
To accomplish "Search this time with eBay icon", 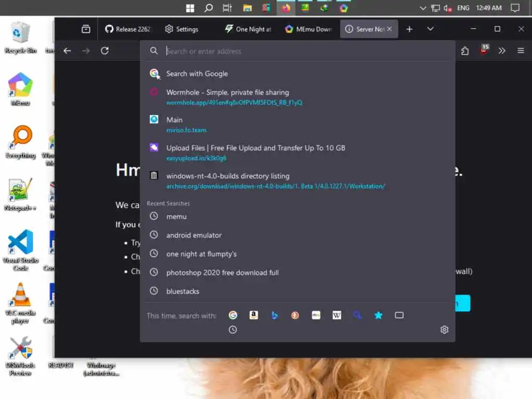I will pyautogui.click(x=316, y=315).
